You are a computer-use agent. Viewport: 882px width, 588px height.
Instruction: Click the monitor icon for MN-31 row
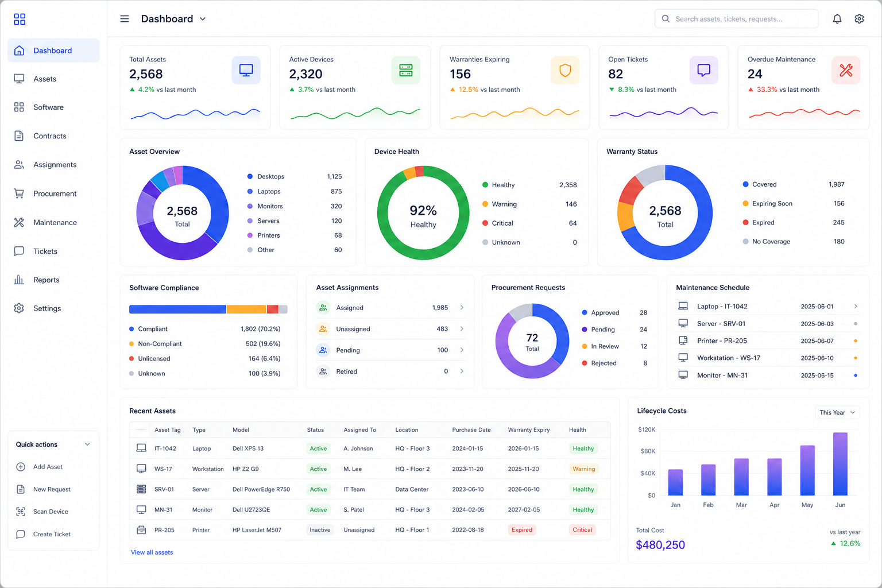[141, 509]
